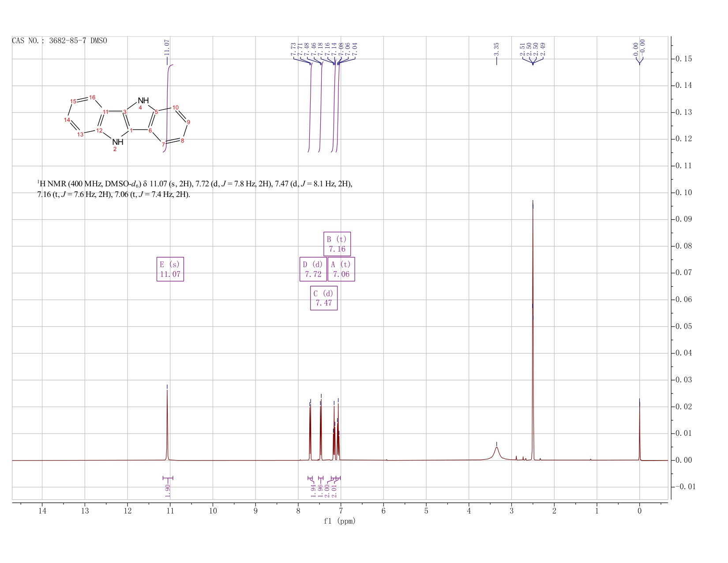Click the x-axis tick label 8
Image resolution: width=728 pixels, height=563 pixels.
pos(298,511)
